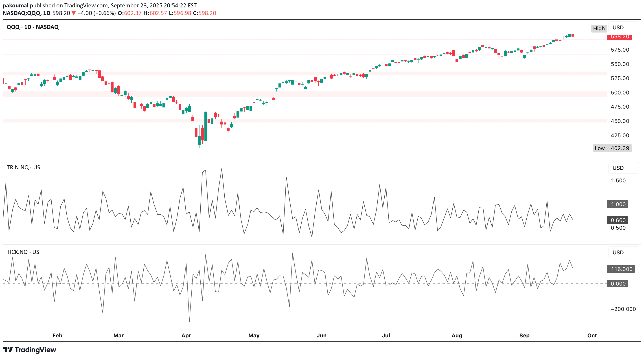Viewport: 644px width, 358px height.
Task: Click the May label on time axis
Action: 254,336
